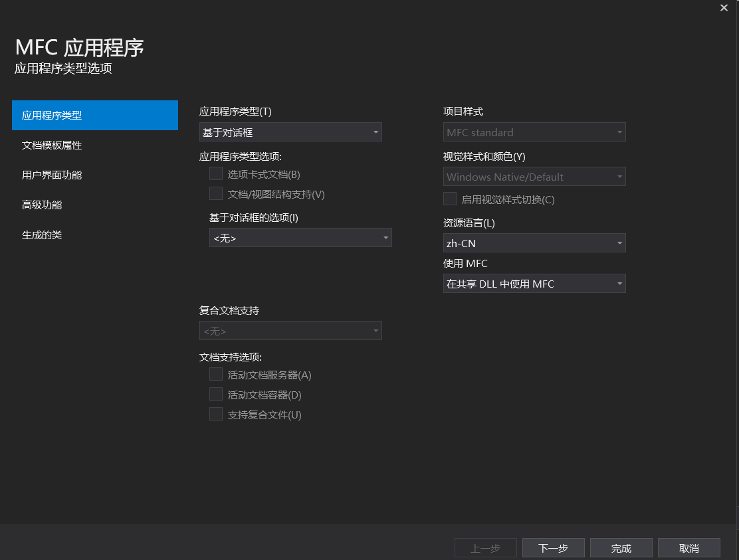
Task: Switch to the 生成的类 page
Action: point(42,234)
